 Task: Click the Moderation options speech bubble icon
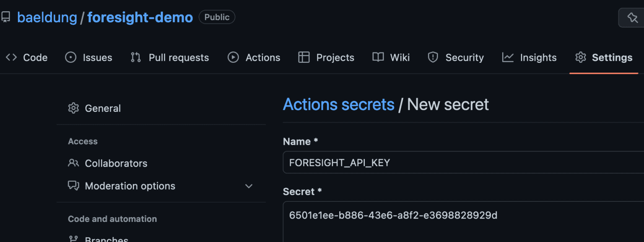point(74,186)
